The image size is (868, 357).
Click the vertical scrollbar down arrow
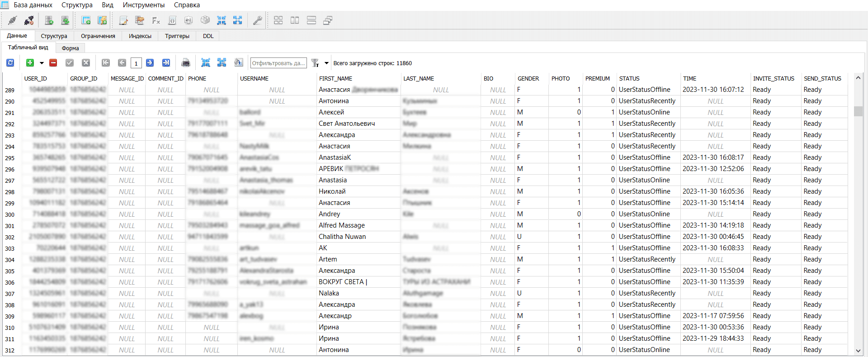pos(858,351)
